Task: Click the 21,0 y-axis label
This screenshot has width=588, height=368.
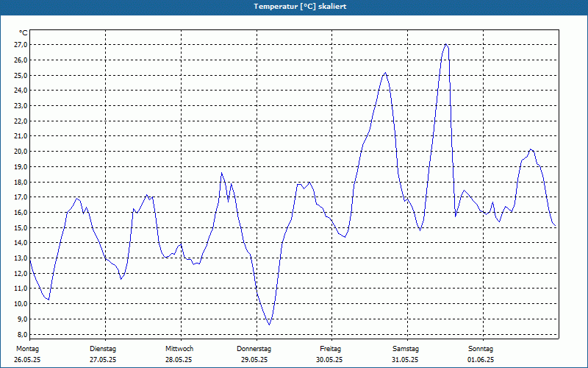Action: click(21, 136)
